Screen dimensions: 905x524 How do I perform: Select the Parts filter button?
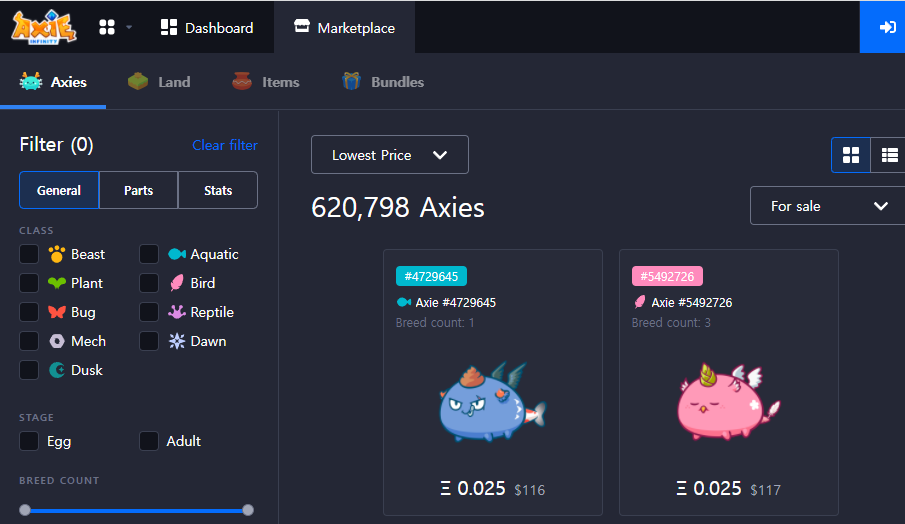point(139,190)
